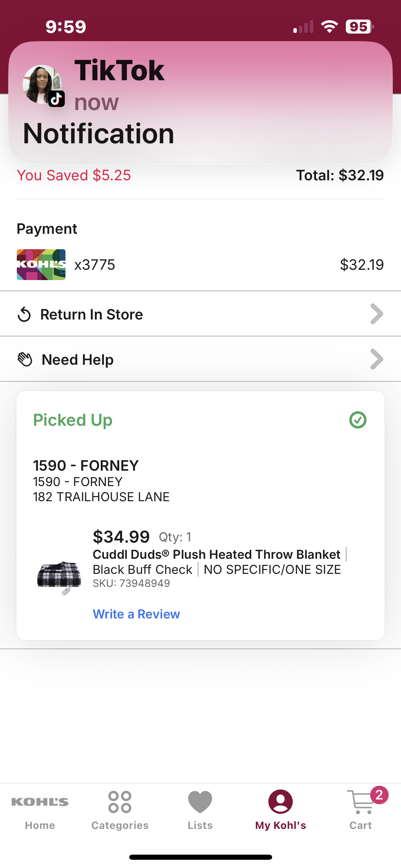Screen dimensions: 401x868
Task: Tap the TikTok profile avatar in notification
Action: pyautogui.click(x=42, y=84)
